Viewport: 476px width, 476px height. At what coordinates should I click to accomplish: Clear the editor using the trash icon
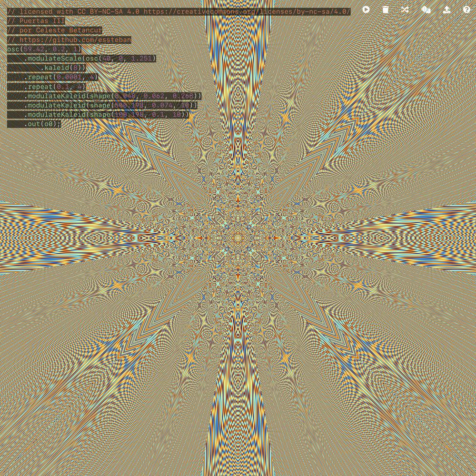pyautogui.click(x=386, y=10)
